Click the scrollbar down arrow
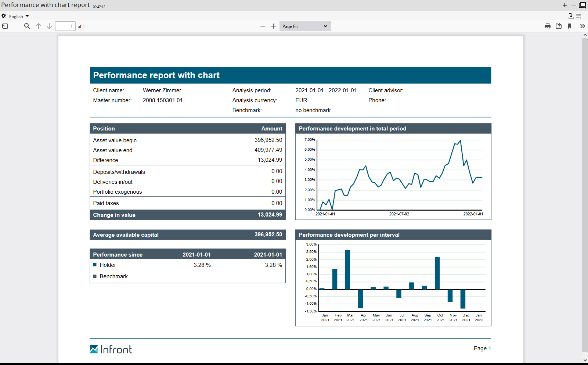 (x=585, y=360)
